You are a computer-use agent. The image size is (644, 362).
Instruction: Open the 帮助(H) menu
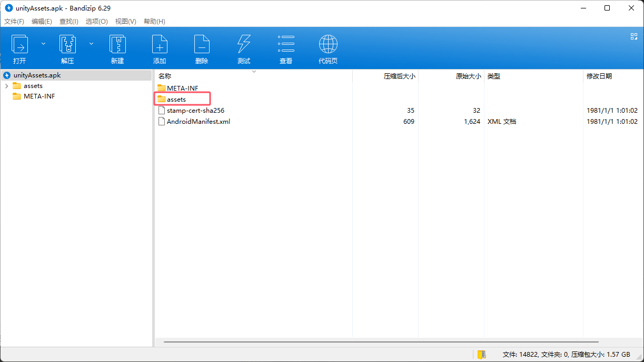pos(154,22)
